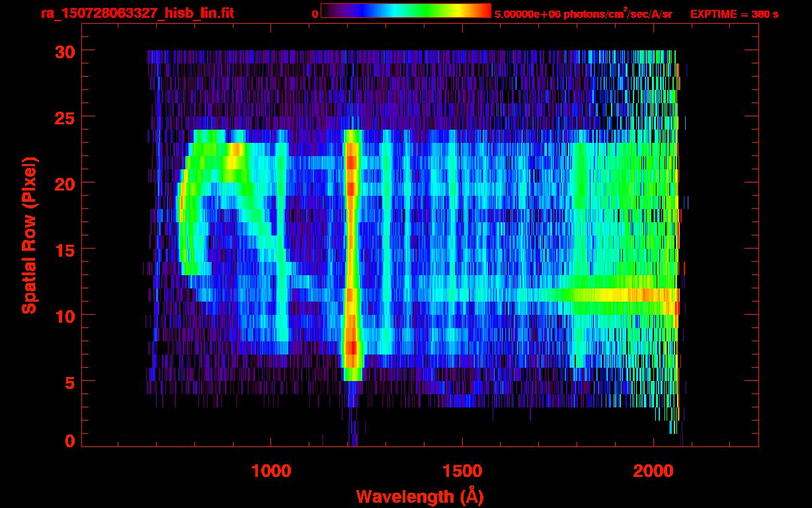
Task: Click the EXPTIME = 360 s text
Action: [734, 14]
